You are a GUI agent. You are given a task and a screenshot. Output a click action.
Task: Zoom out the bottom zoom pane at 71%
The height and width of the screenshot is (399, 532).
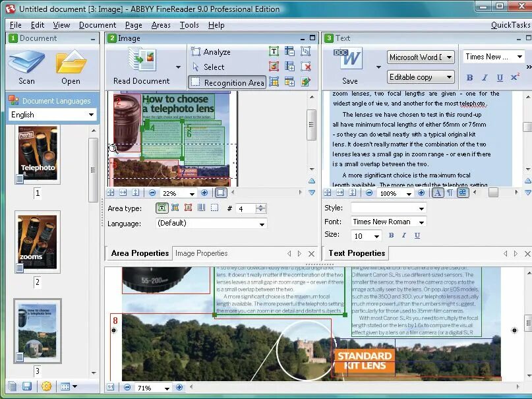[x=127, y=387]
